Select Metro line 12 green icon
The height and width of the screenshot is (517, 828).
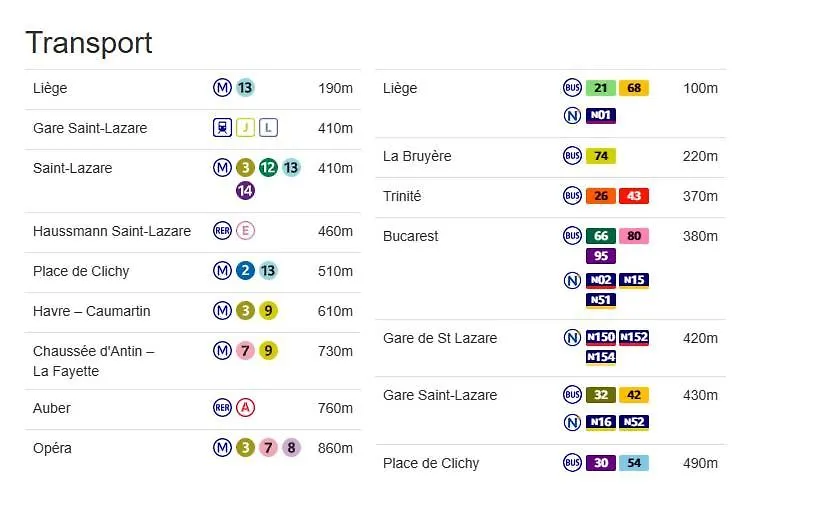tap(268, 168)
